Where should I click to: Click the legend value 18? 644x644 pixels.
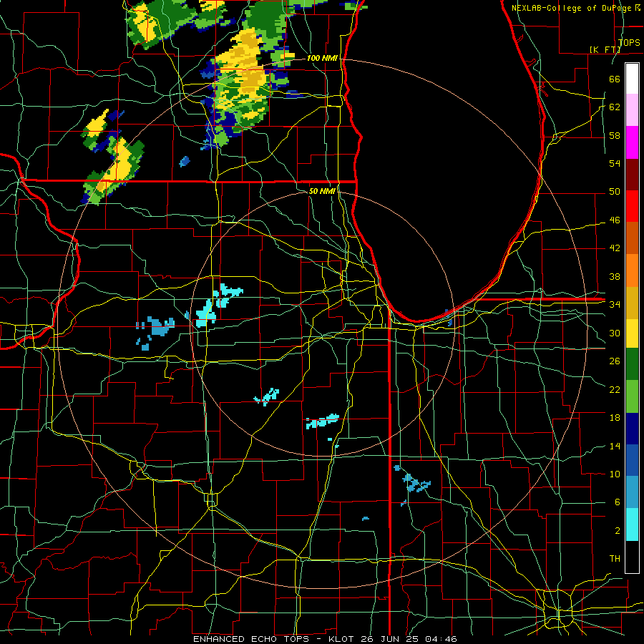[x=615, y=417]
